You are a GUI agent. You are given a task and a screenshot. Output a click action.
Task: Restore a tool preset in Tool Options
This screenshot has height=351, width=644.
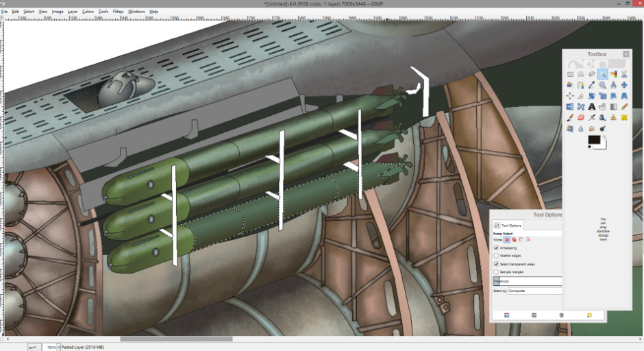click(x=534, y=315)
